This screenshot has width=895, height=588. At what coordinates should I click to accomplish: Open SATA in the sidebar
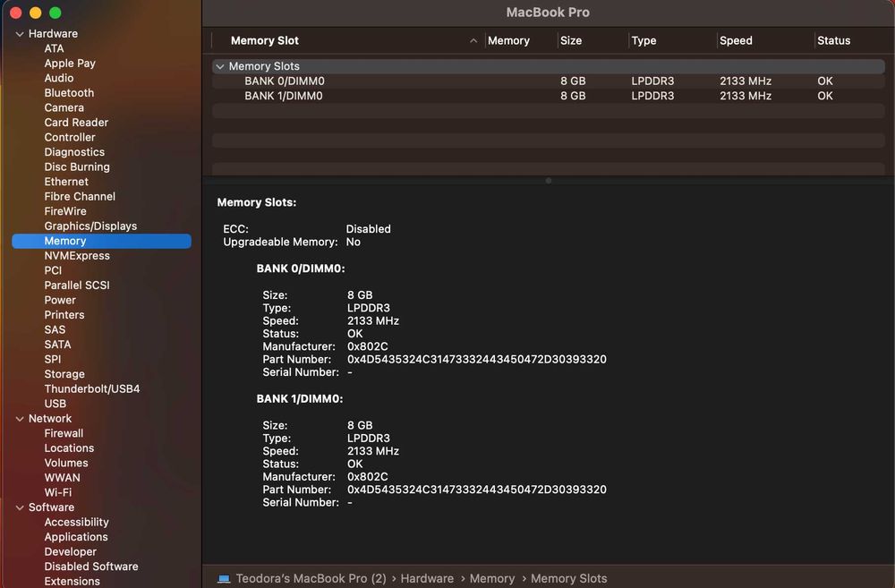pyautogui.click(x=57, y=345)
